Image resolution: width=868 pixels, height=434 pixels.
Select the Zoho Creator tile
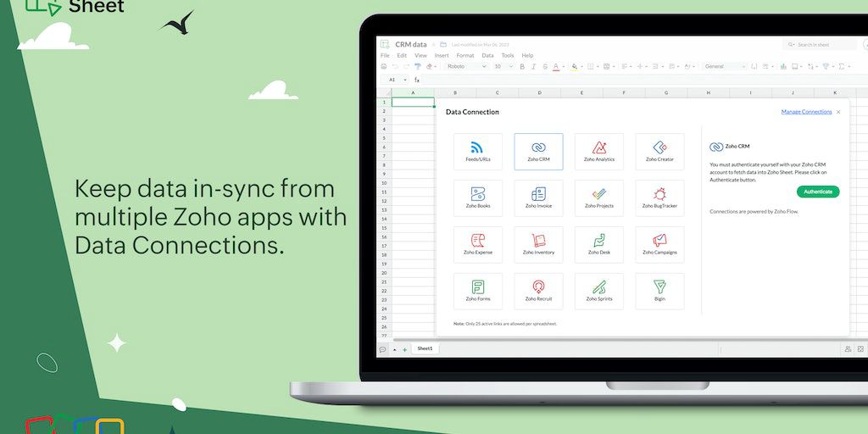point(659,151)
